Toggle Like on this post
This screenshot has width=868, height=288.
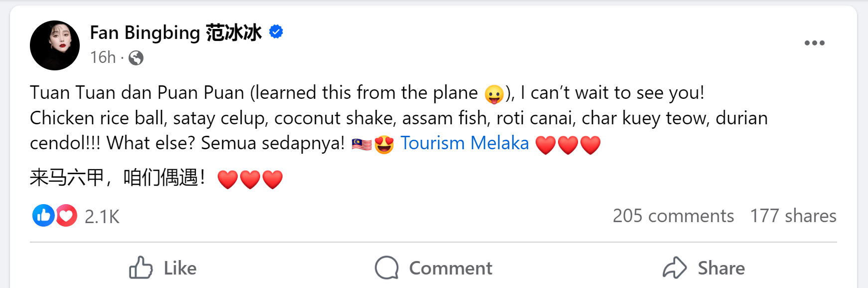[163, 268]
